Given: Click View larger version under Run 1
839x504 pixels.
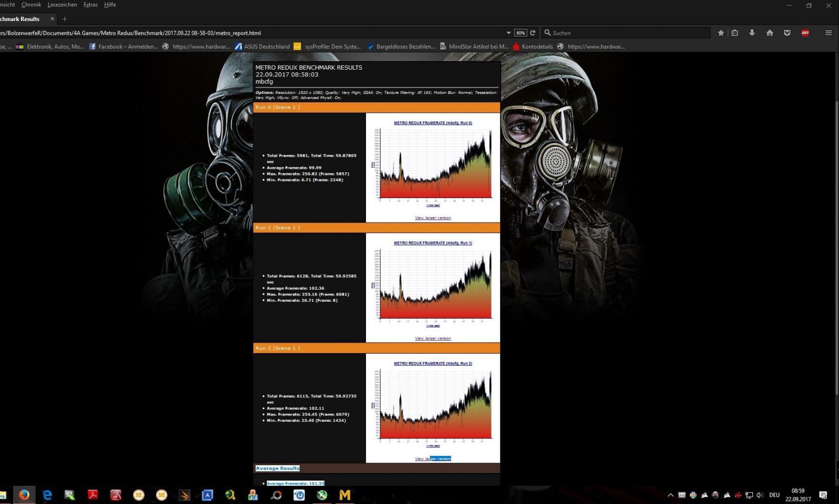Looking at the screenshot, I should [433, 338].
